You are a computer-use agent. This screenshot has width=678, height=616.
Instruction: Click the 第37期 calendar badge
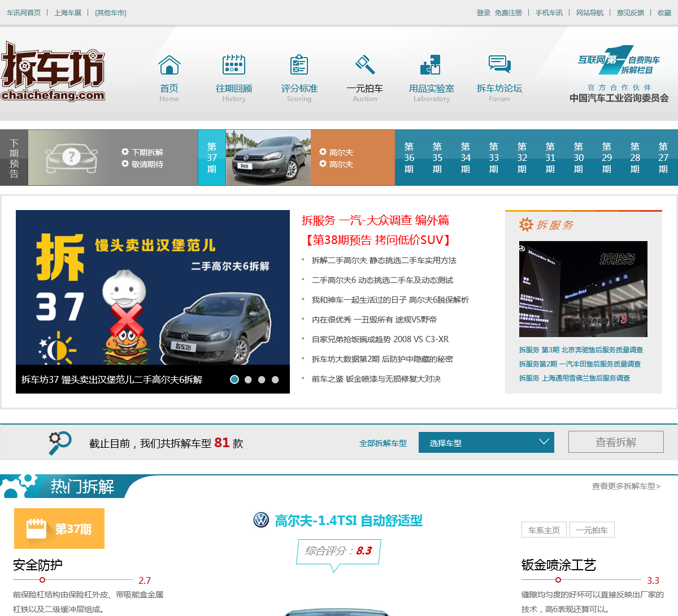point(59,528)
